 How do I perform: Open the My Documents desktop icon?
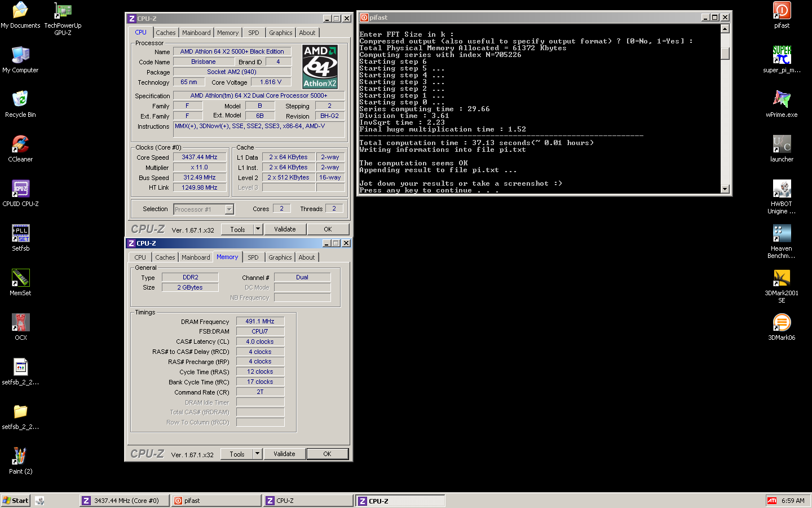tap(20, 10)
